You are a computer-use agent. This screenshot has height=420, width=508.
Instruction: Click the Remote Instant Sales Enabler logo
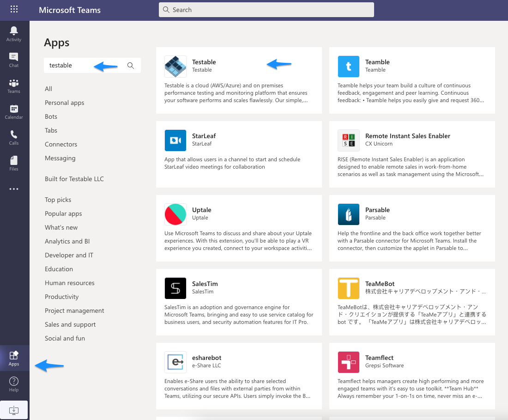(349, 140)
